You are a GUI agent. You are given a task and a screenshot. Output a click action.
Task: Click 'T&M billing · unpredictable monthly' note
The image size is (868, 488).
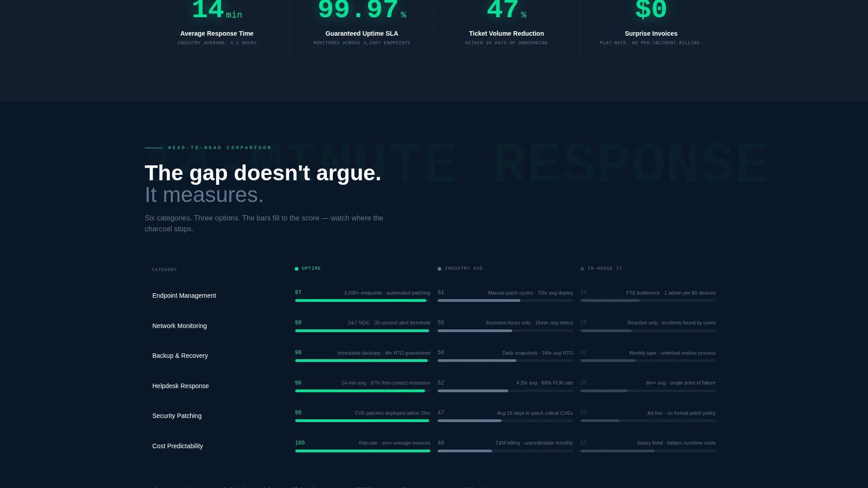[534, 443]
